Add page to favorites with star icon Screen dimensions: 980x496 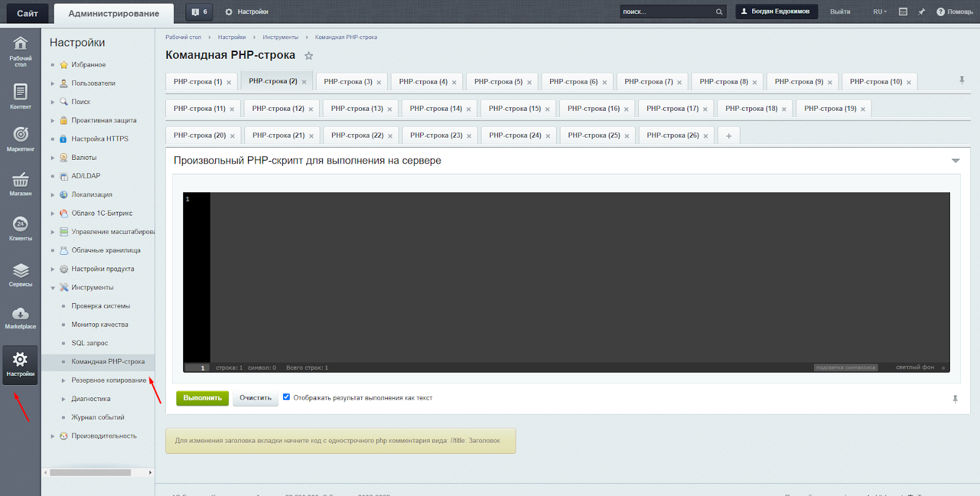[x=309, y=56]
